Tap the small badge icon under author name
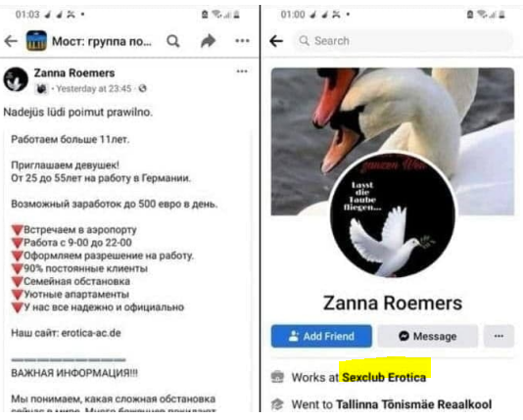Image resolution: width=523 pixels, height=420 pixels. 41,89
